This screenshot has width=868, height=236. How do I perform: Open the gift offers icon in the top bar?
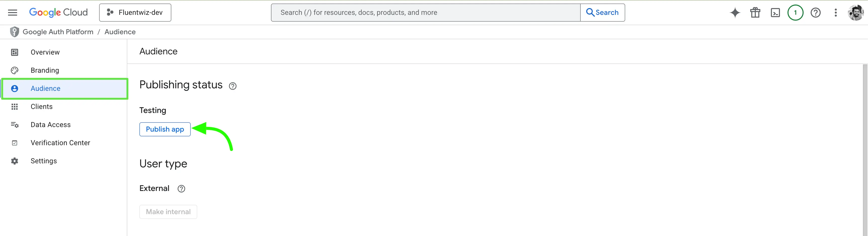point(755,13)
